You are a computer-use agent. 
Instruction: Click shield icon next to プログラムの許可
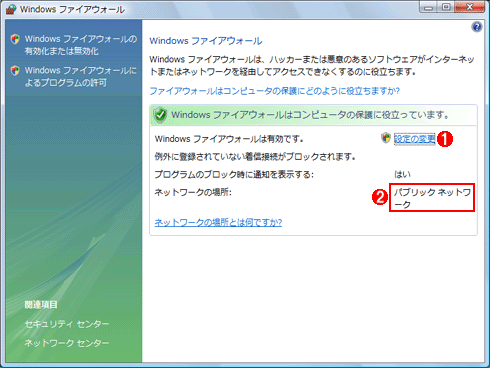coord(15,70)
